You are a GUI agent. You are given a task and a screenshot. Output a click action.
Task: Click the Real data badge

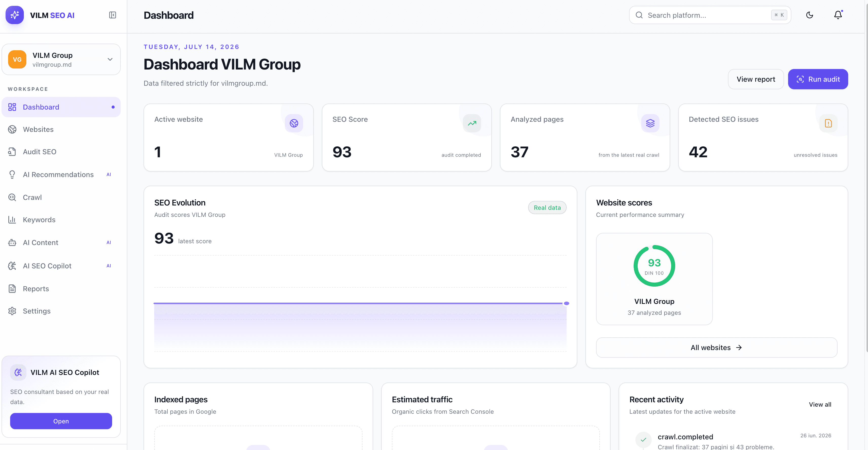(547, 208)
